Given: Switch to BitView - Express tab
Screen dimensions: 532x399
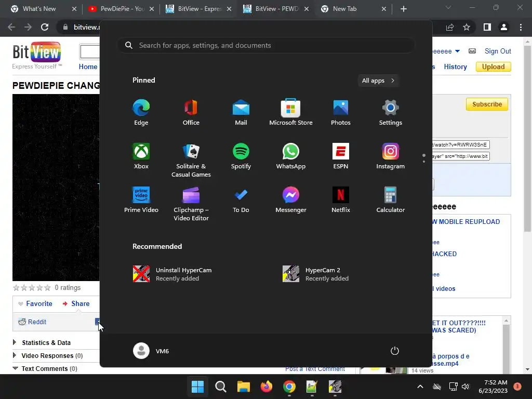Looking at the screenshot, I should (x=198, y=9).
